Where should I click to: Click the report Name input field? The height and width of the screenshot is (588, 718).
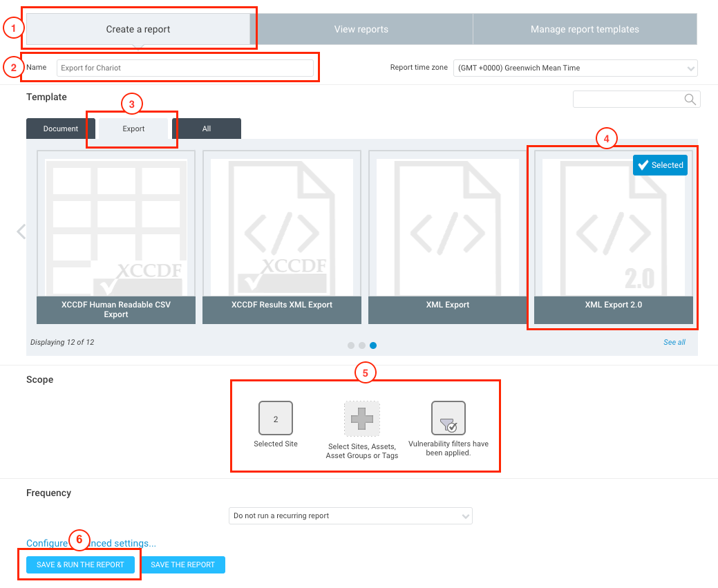coord(185,68)
